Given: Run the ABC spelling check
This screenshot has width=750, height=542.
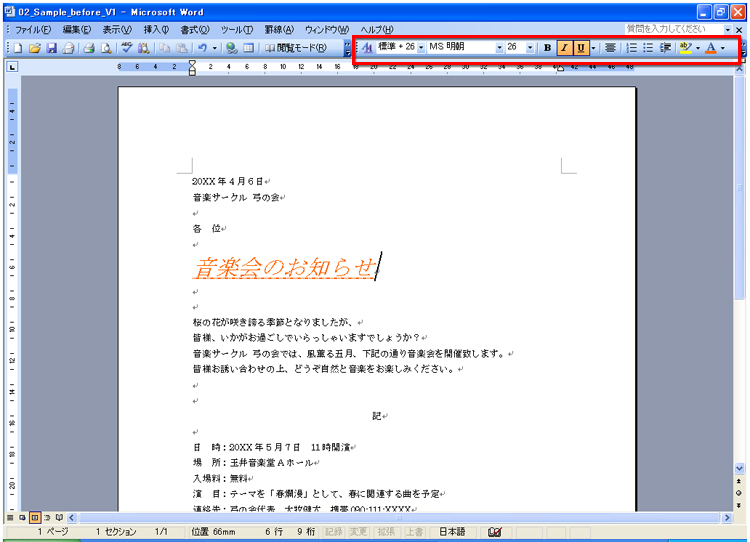Looking at the screenshot, I should tap(126, 48).
